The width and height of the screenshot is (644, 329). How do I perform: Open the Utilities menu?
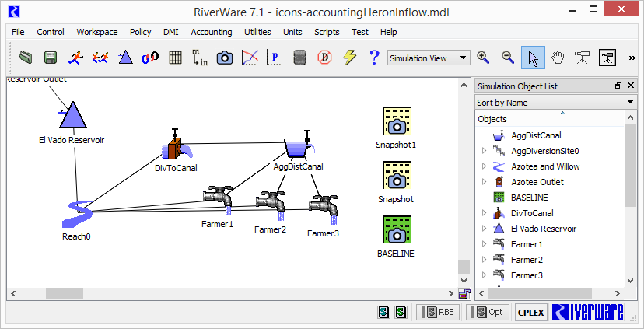click(257, 32)
